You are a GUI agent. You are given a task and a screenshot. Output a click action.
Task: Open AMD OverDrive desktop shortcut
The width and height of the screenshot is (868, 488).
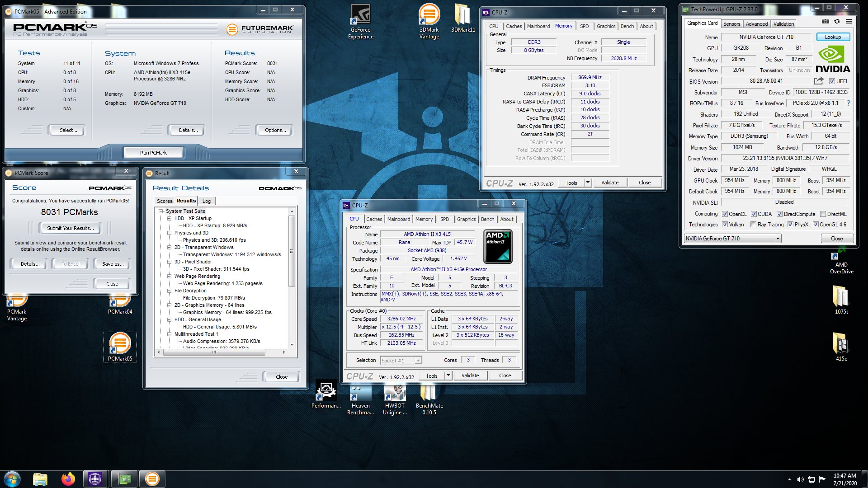pos(841,262)
